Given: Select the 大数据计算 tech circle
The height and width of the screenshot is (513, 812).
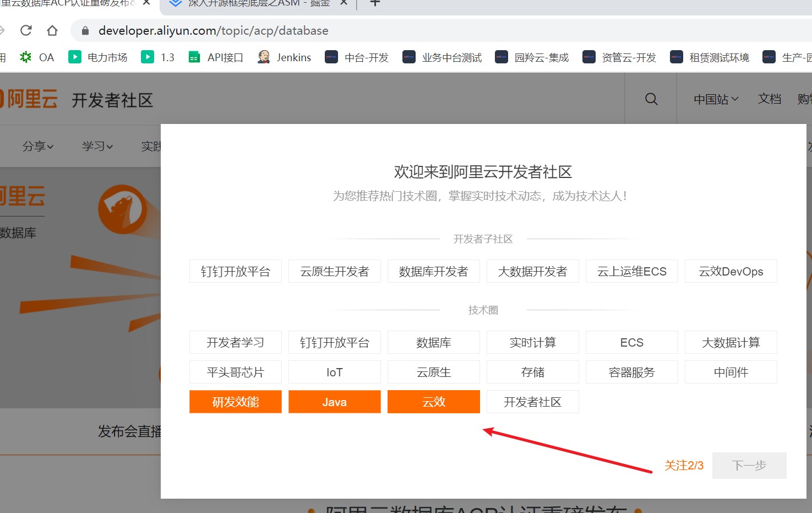Looking at the screenshot, I should 731,342.
